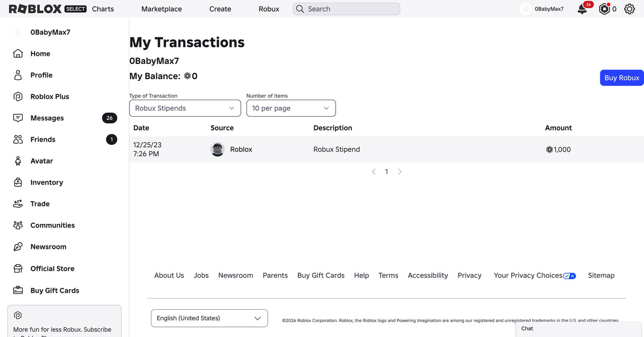Screen dimensions: 644x337
Task: Open the Inventory backpack icon
Action: pyautogui.click(x=18, y=182)
